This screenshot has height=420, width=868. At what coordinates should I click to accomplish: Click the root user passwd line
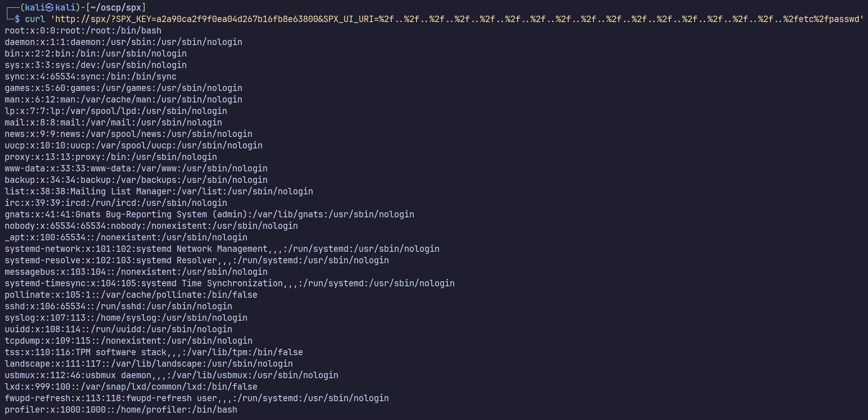pyautogui.click(x=83, y=31)
